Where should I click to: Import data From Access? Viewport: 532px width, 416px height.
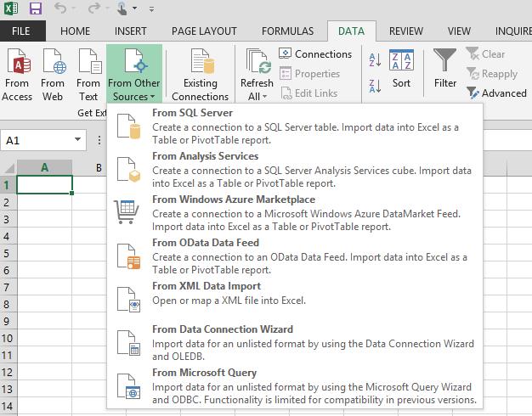click(17, 74)
